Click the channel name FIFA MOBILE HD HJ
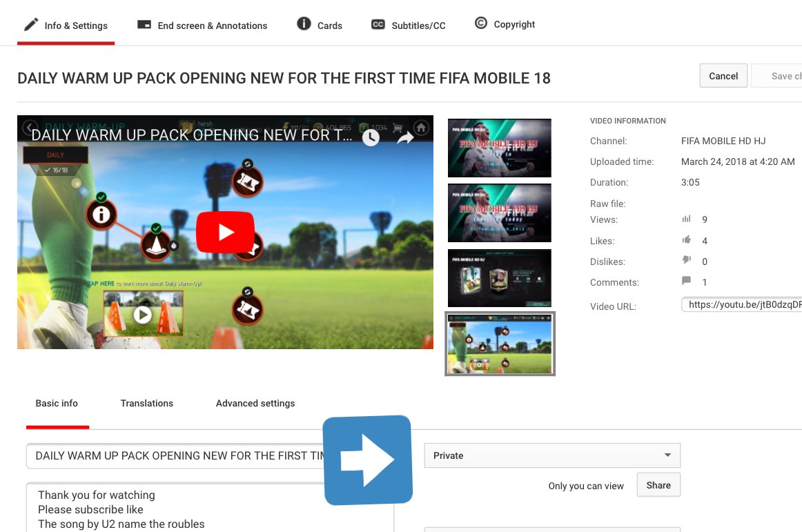Screen dimensions: 802x532 [723, 141]
